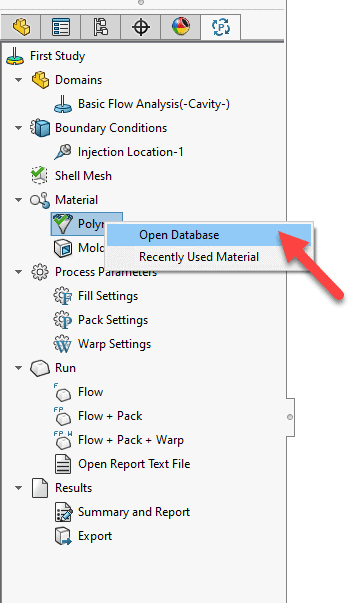This screenshot has height=603, width=360.
Task: Select Basic Flow Analysis(-Cavity-) item
Action: (154, 104)
